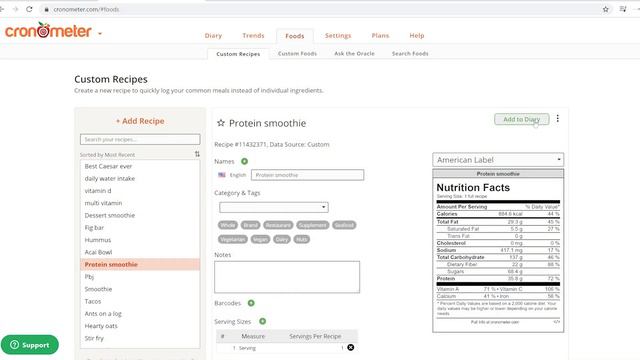The image size is (640, 360).
Task: Open the Help tab
Action: [x=417, y=36]
